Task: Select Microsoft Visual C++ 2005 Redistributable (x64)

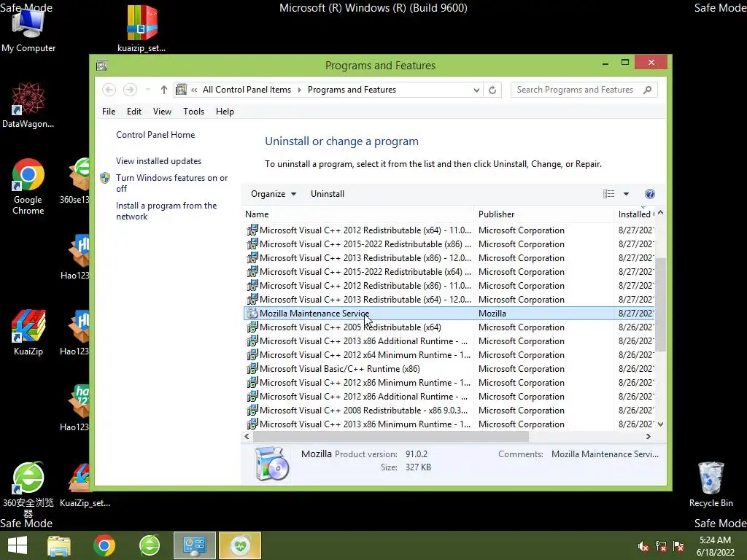Action: [449, 327]
